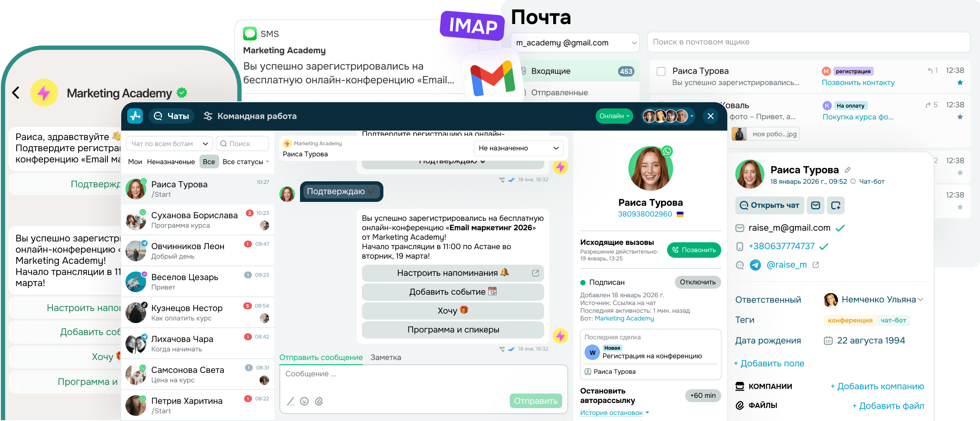
Task: Click the slash command icon in the composer
Action: coord(291,401)
